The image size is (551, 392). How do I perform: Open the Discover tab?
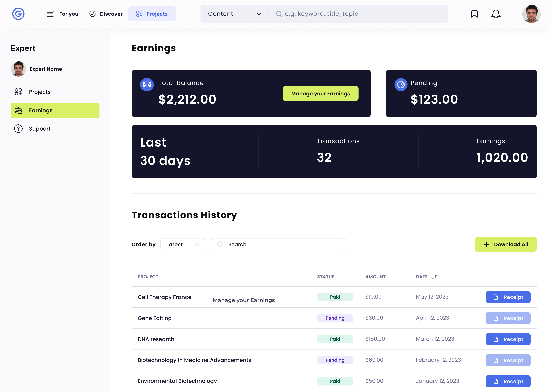pos(106,14)
